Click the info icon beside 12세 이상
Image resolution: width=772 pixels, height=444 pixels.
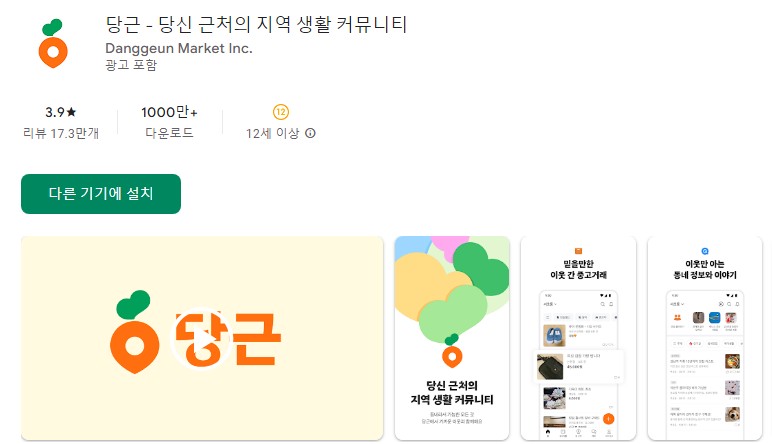click(x=310, y=133)
